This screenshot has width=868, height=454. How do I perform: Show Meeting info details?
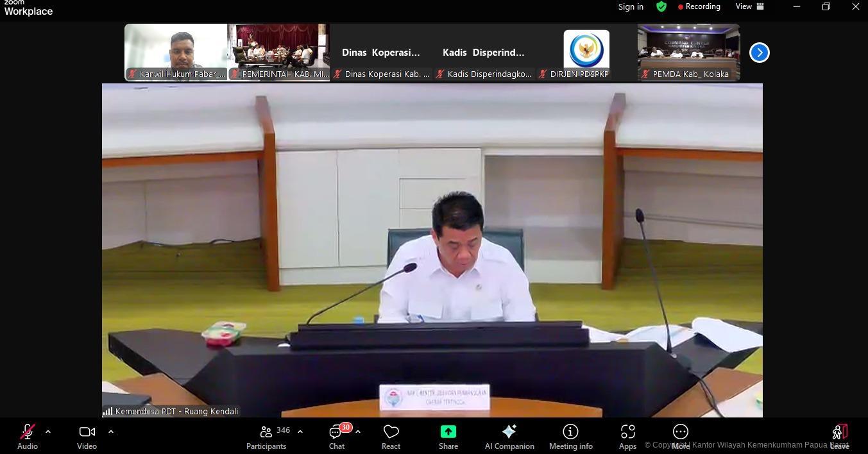[570, 436]
